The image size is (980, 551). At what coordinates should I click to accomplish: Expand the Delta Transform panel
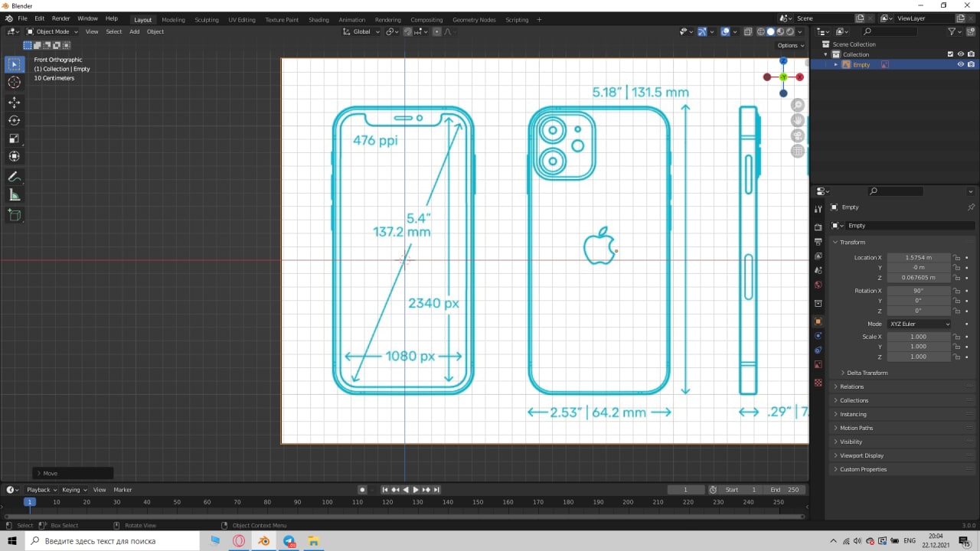[867, 373]
